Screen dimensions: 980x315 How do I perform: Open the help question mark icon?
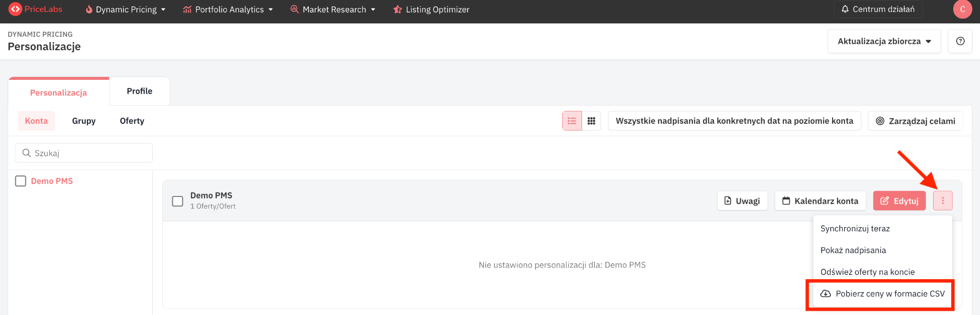click(960, 41)
